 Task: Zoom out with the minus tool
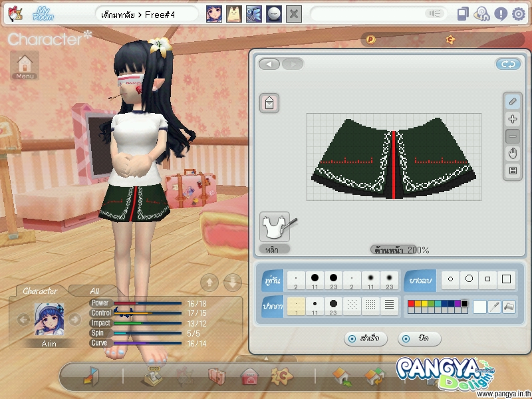coord(513,136)
